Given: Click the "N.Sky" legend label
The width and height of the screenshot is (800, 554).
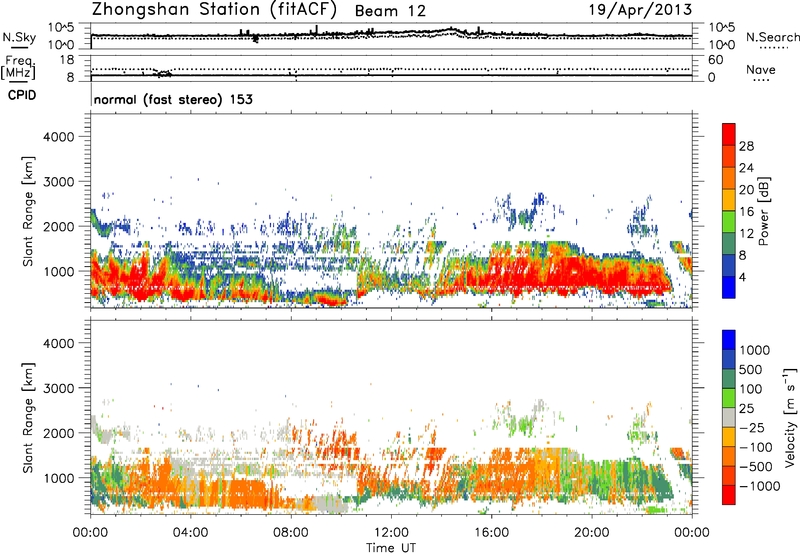Looking at the screenshot, I should point(19,37).
